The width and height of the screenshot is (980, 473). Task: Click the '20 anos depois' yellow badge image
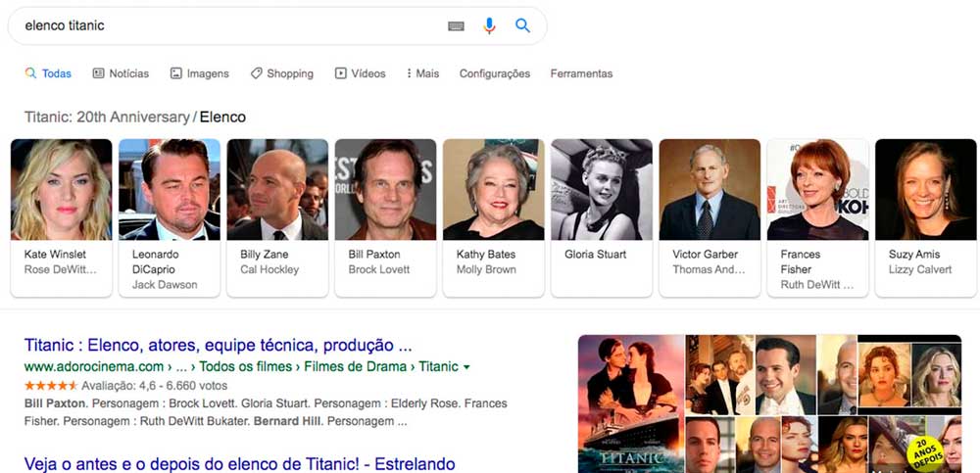(924, 453)
